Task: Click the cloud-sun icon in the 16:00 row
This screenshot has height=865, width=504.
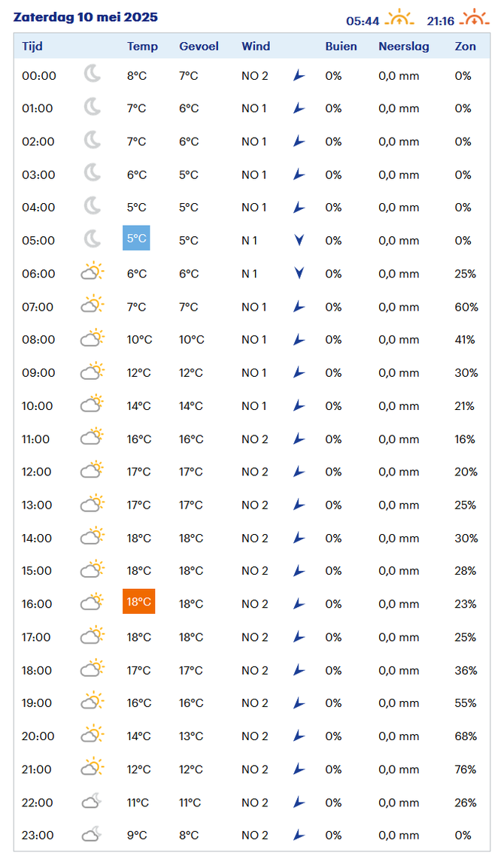Action: click(x=93, y=602)
